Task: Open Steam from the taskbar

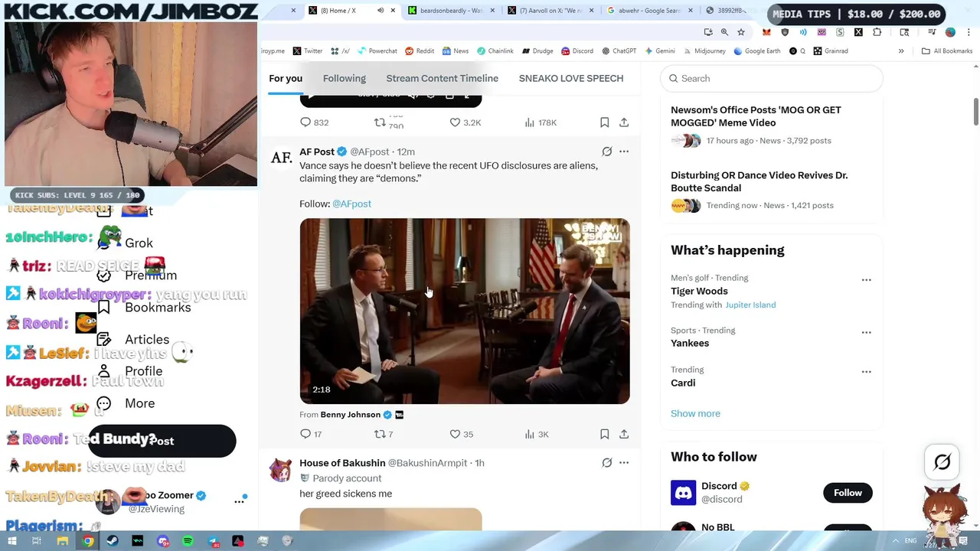Action: [113, 541]
